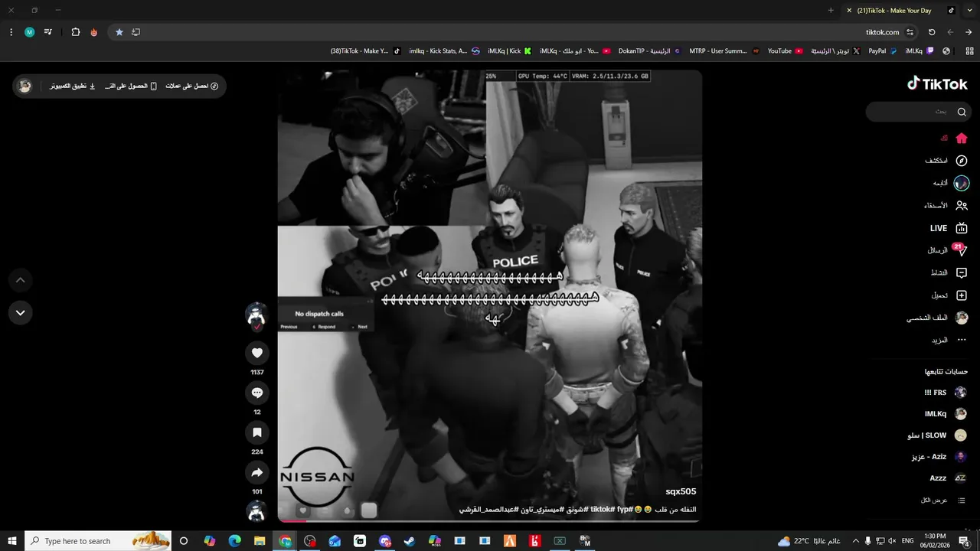Open Messages (الرسائل) in sidebar
The image size is (980, 551).
948,250
